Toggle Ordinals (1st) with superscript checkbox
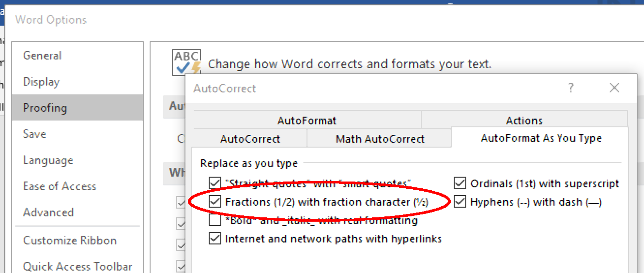Screen dimensions: 644x273 pyautogui.click(x=460, y=183)
